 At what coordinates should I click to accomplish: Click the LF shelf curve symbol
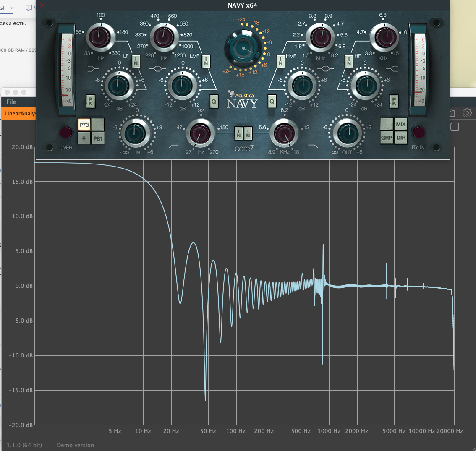(93, 69)
